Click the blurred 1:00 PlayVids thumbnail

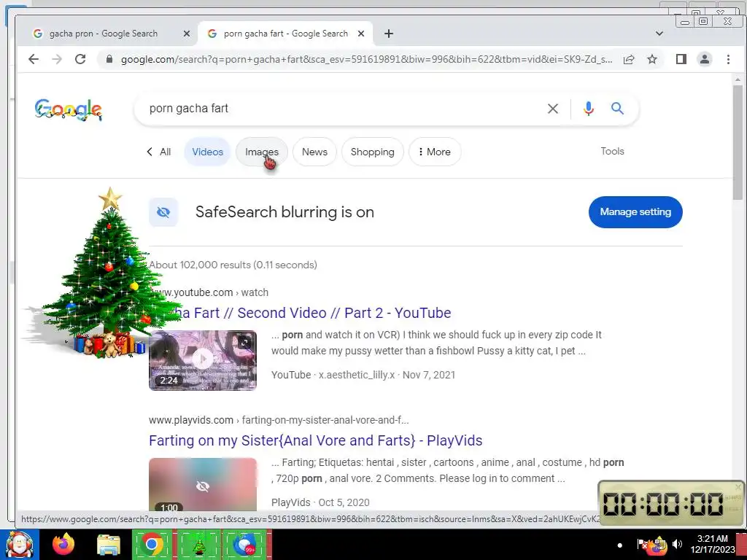coord(203,485)
